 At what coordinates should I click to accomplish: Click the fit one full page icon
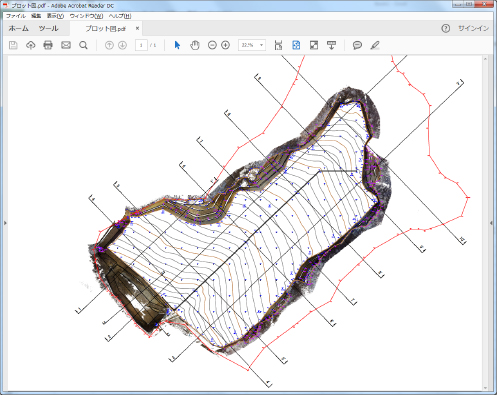[296, 45]
